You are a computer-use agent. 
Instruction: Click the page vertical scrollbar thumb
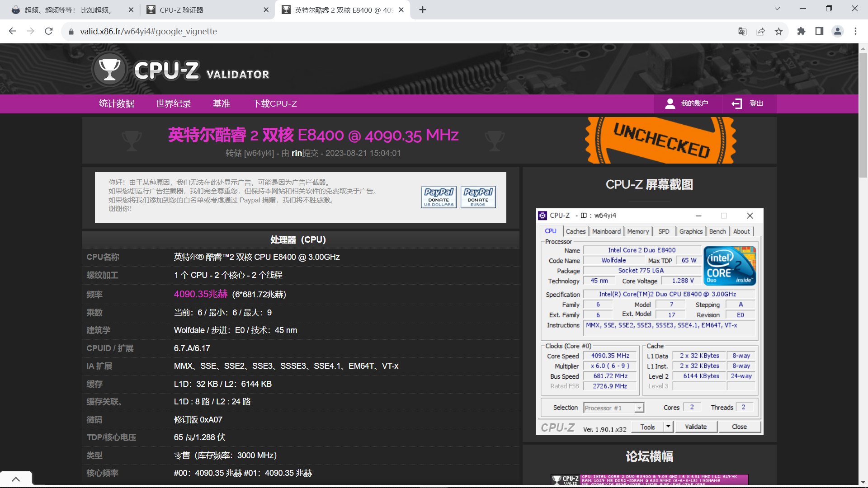tap(863, 115)
